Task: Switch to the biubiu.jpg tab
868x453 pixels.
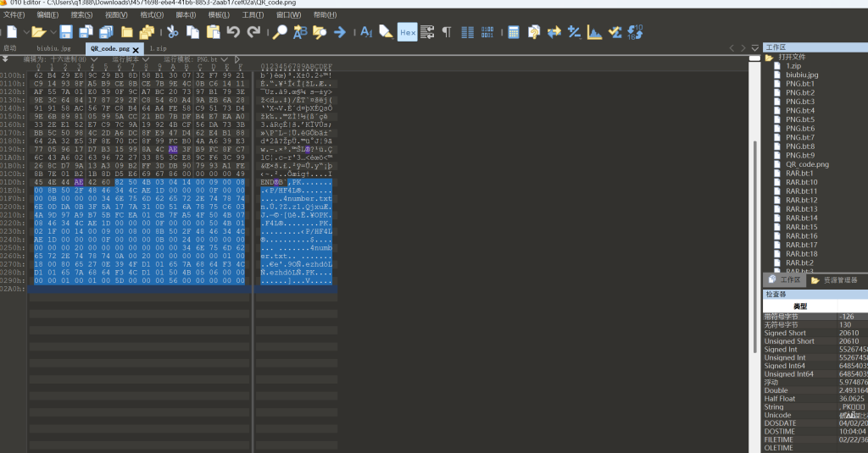Action: coord(53,48)
